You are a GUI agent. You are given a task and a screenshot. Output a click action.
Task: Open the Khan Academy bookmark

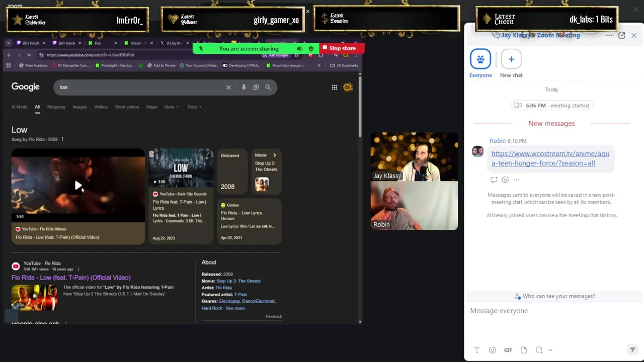tap(33, 65)
